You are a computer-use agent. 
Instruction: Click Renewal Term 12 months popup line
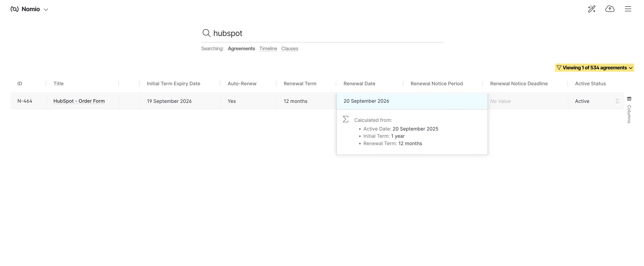click(392, 143)
